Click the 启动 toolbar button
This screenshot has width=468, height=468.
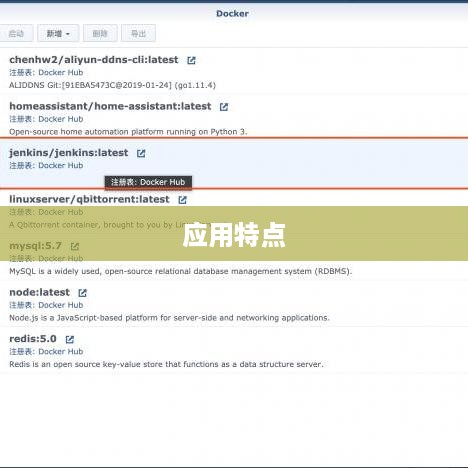tap(16, 33)
